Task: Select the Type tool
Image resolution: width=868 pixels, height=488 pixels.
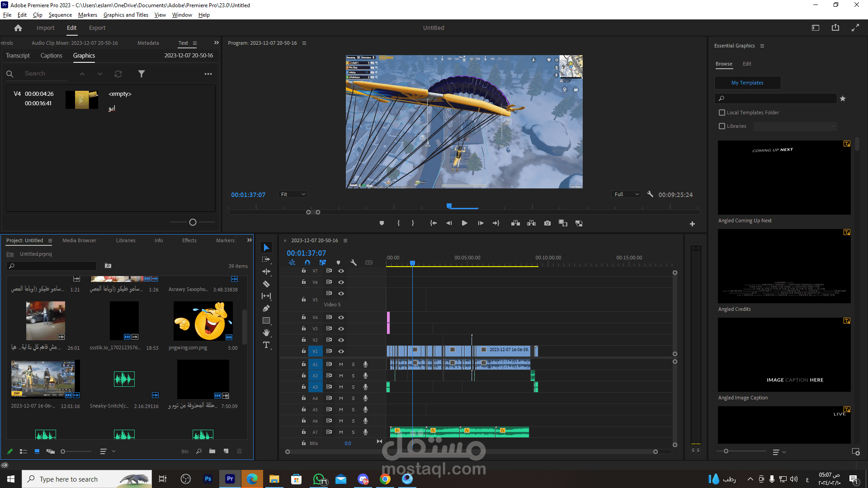Action: pos(266,345)
